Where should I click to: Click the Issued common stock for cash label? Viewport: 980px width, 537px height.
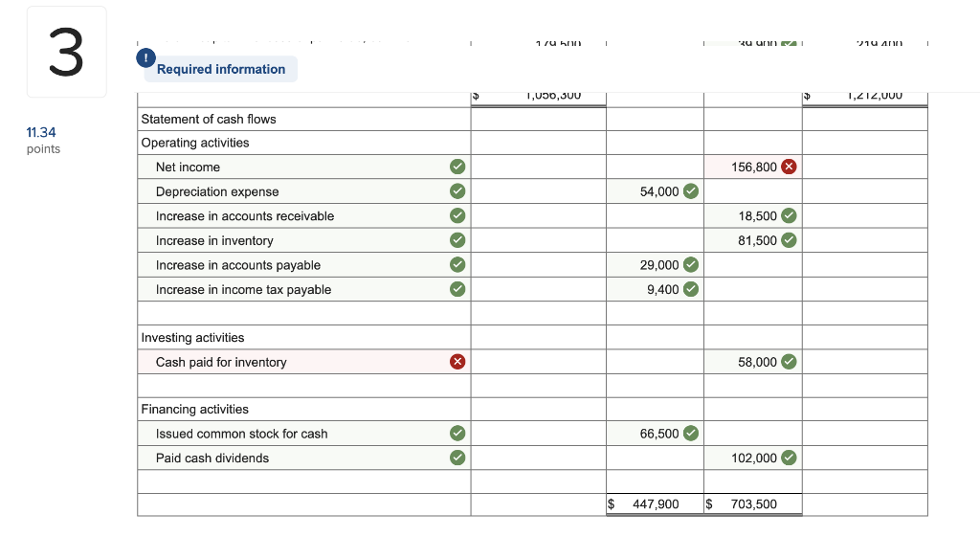(241, 434)
